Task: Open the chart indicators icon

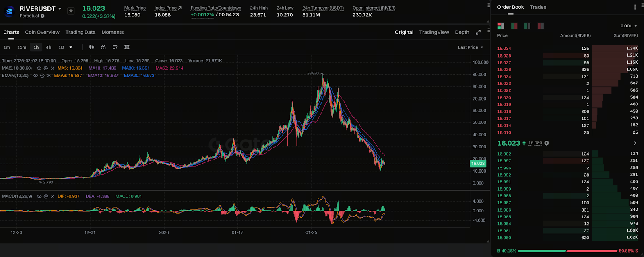Action: pos(103,47)
